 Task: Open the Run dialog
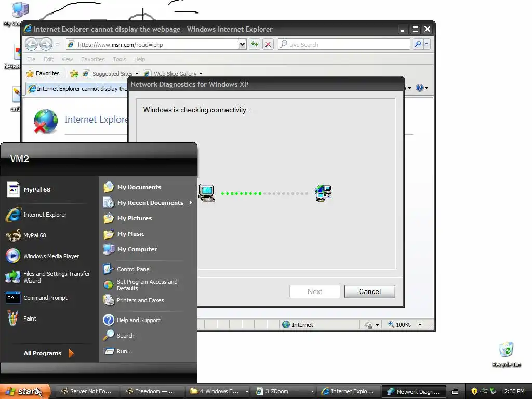(x=148, y=351)
